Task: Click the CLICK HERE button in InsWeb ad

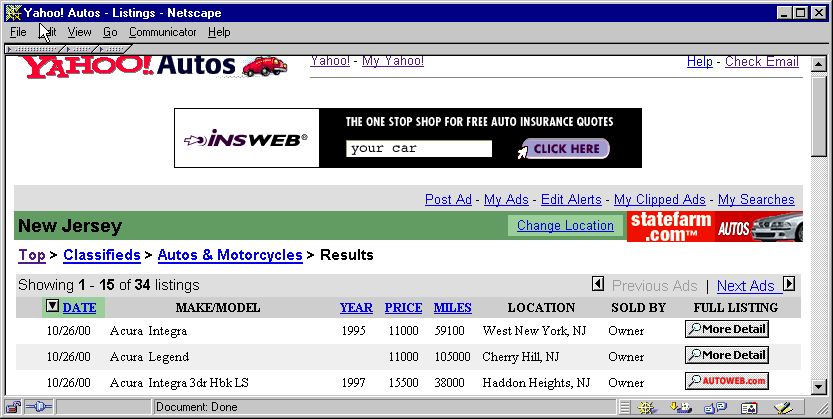Action: click(566, 149)
